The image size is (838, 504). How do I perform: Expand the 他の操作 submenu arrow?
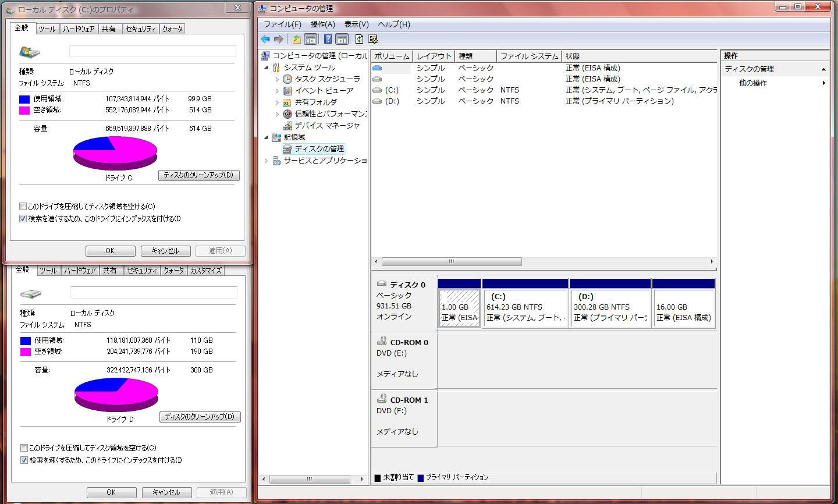(823, 83)
